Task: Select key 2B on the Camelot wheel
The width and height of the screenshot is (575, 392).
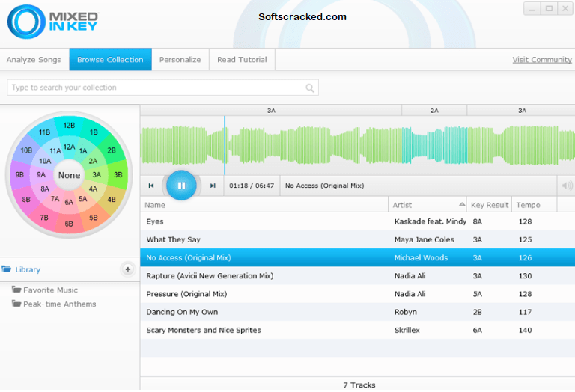Action: (x=112, y=150)
